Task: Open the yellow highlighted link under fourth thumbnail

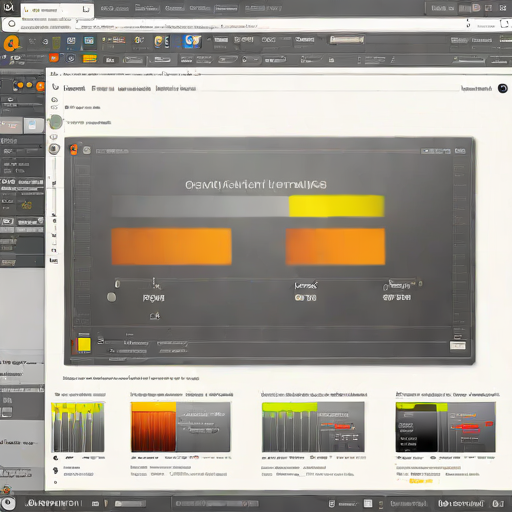Action: pyautogui.click(x=421, y=481)
